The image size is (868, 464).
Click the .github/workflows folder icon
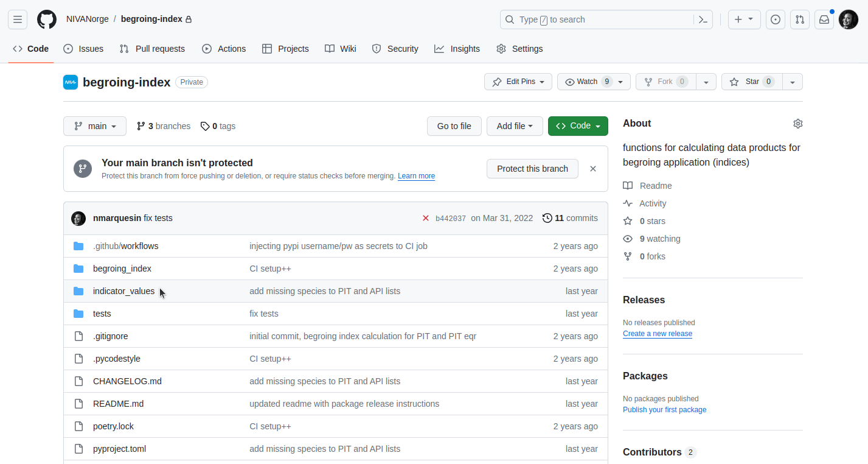click(78, 246)
